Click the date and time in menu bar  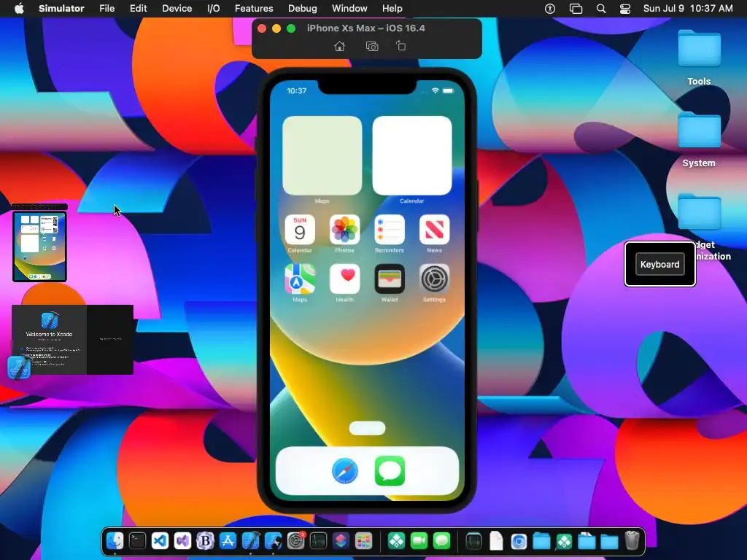click(688, 9)
